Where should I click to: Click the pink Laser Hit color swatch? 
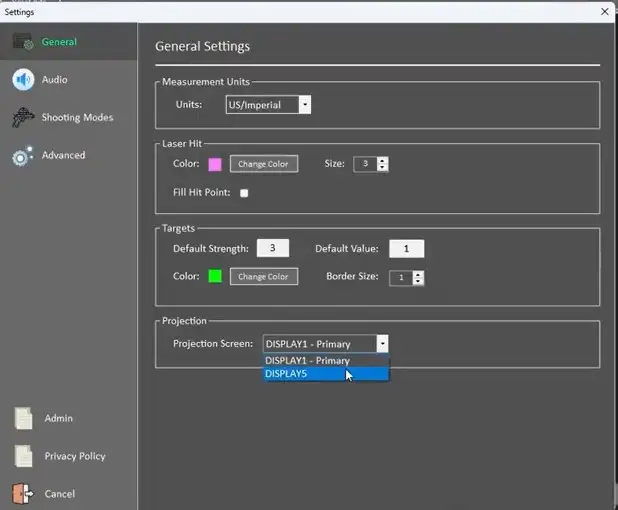[215, 164]
